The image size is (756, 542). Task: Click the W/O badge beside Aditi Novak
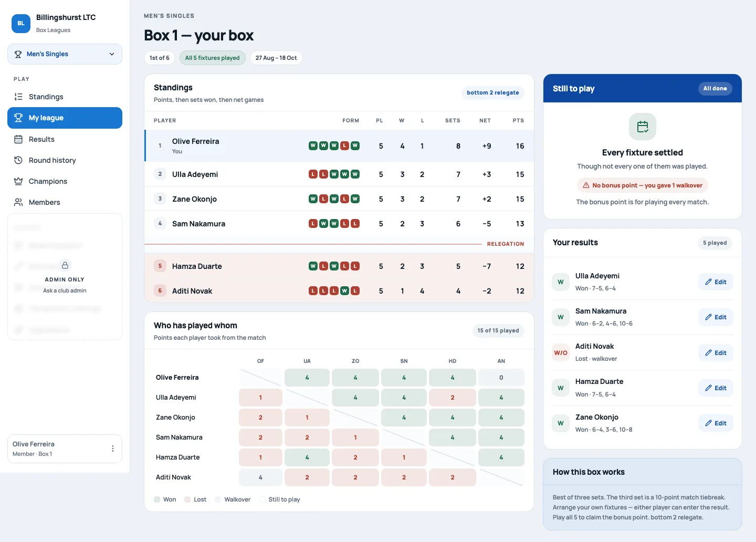tap(561, 353)
